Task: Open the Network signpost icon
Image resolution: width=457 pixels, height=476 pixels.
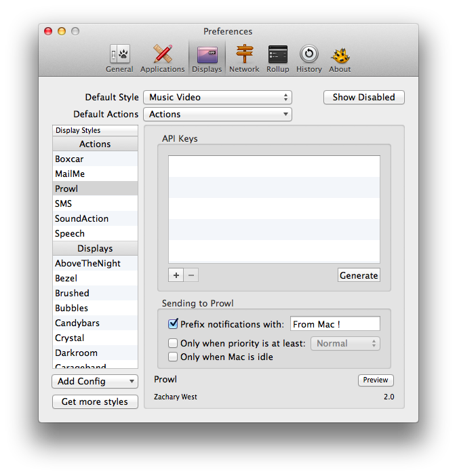Action: [245, 58]
